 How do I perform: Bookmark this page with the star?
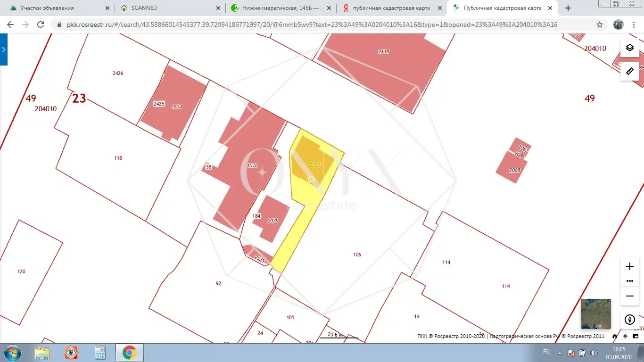coord(600,25)
